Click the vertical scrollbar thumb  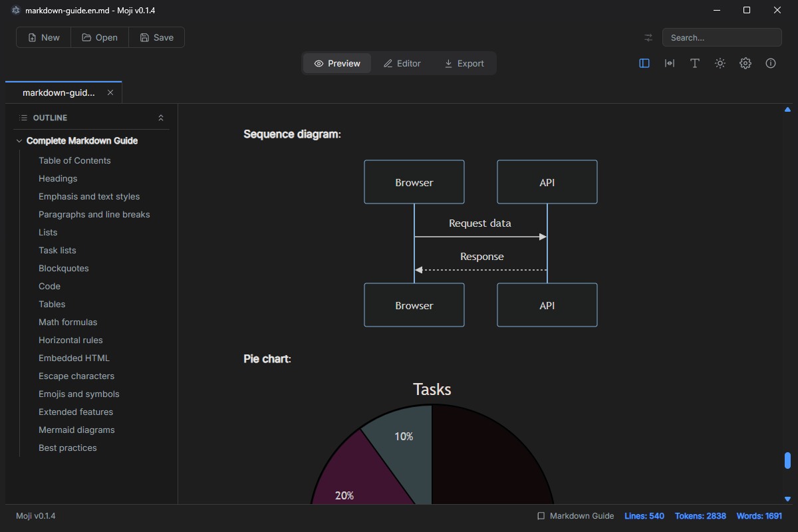[x=788, y=460]
